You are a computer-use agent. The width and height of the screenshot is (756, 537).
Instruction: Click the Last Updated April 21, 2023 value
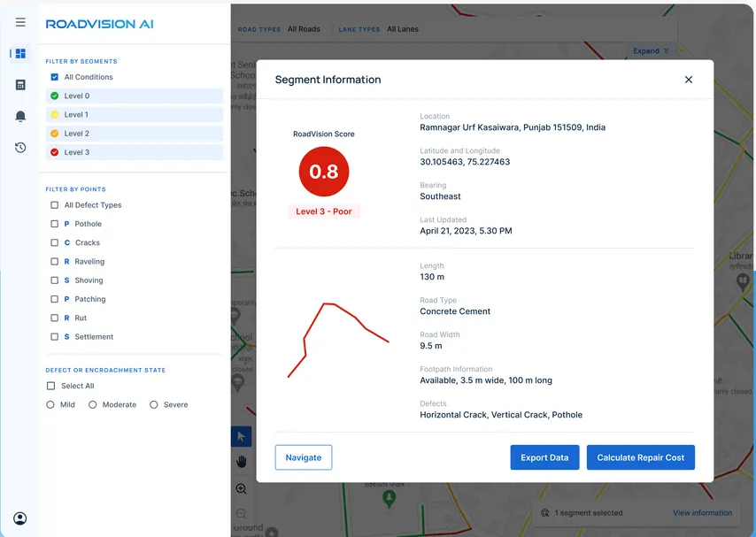coord(466,231)
